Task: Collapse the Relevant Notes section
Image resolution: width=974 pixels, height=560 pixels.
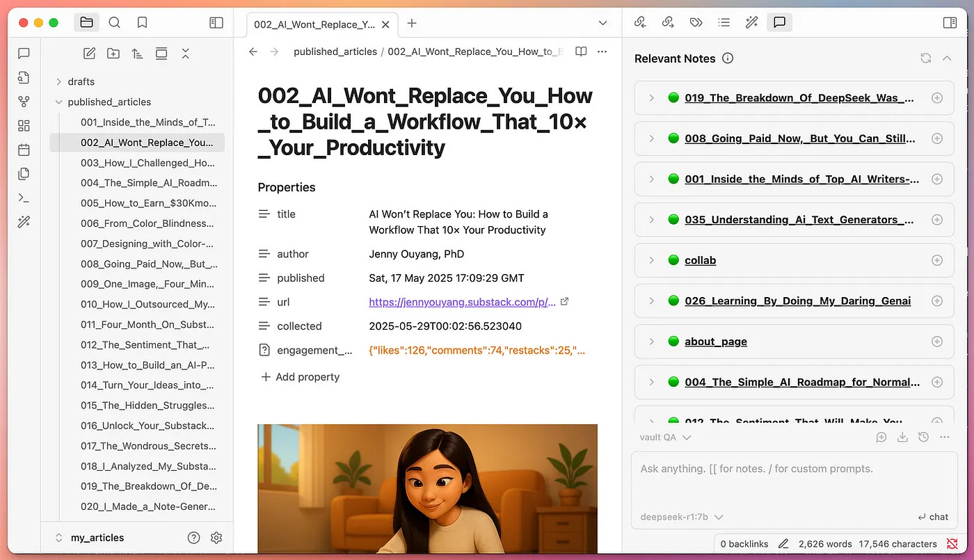Action: tap(947, 58)
